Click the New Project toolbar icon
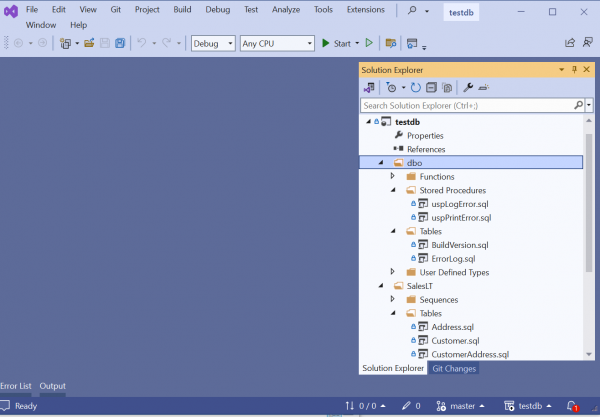This screenshot has width=600, height=417. click(65, 43)
